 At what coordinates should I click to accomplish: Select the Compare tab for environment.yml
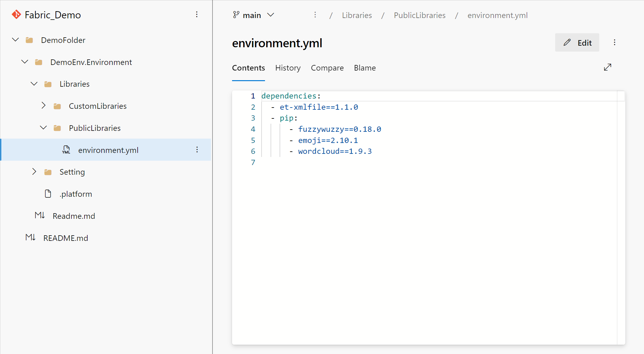pos(327,67)
